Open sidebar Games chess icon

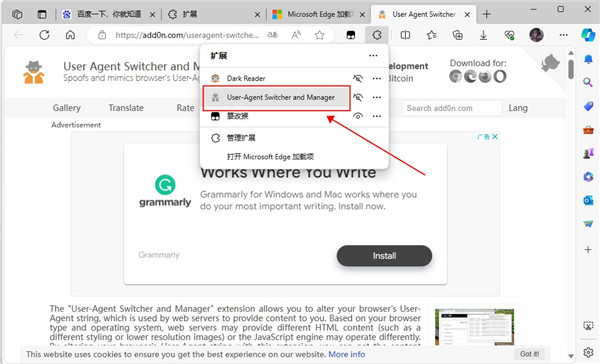pos(588,153)
